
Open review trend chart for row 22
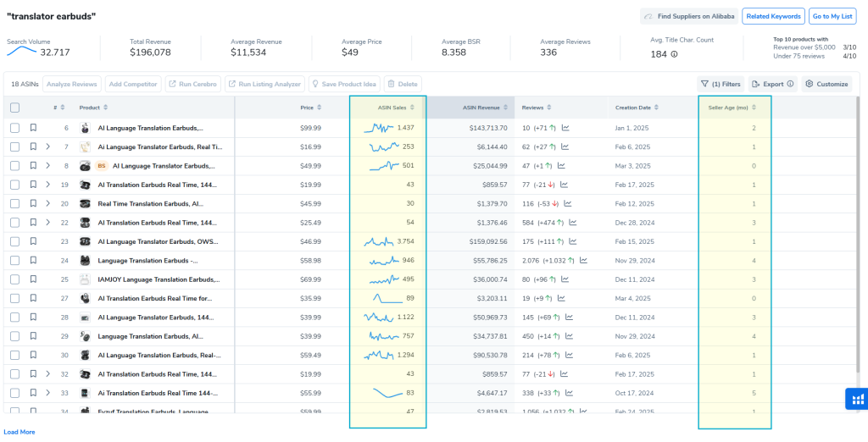coord(573,223)
